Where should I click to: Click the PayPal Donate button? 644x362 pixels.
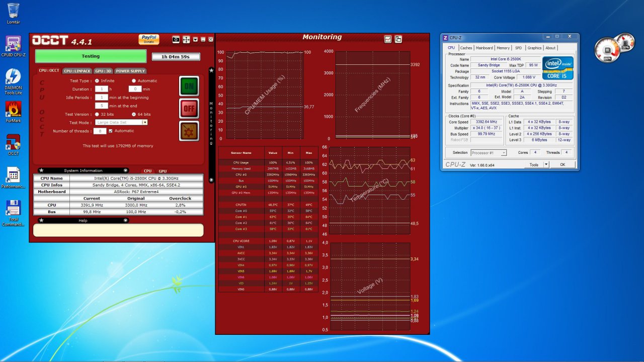coord(149,39)
